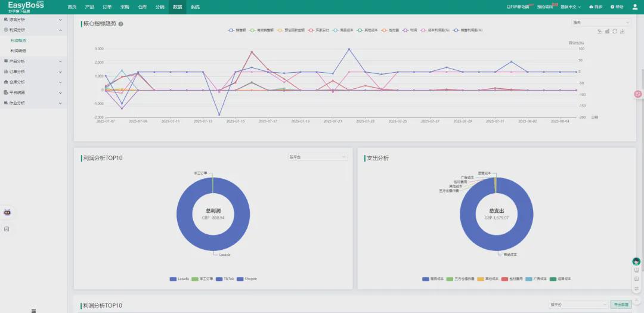Open the 产品 top menu
This screenshot has height=313, width=644.
[89, 7]
